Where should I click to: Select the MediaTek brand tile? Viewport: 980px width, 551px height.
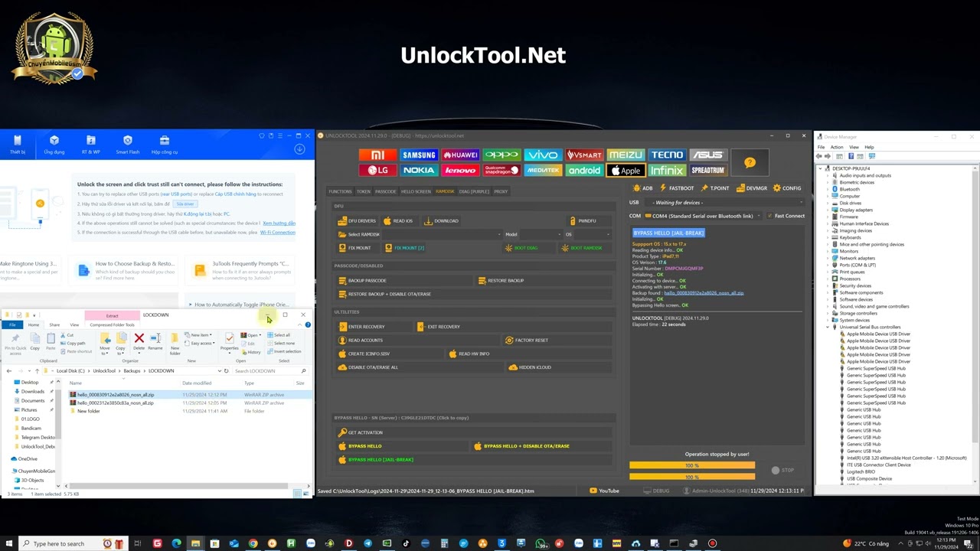(x=543, y=171)
